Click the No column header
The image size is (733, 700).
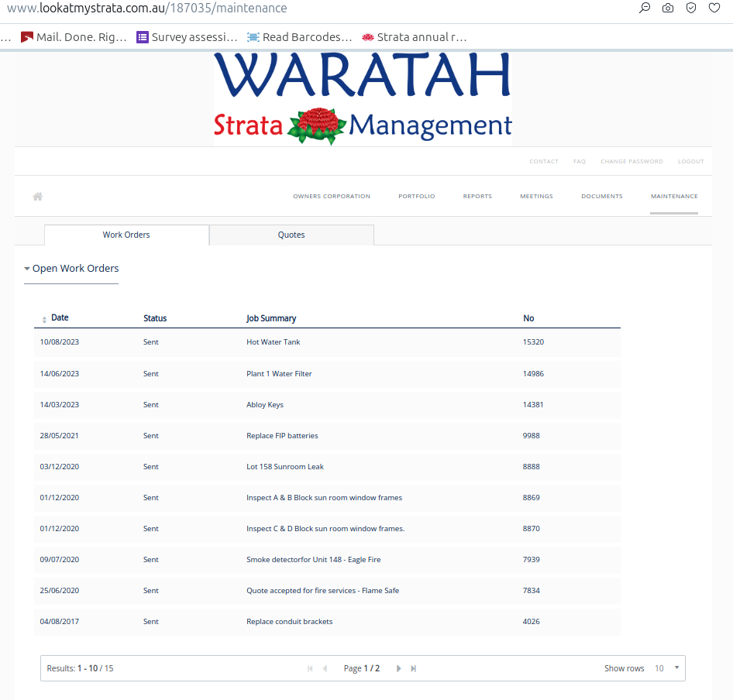[528, 318]
